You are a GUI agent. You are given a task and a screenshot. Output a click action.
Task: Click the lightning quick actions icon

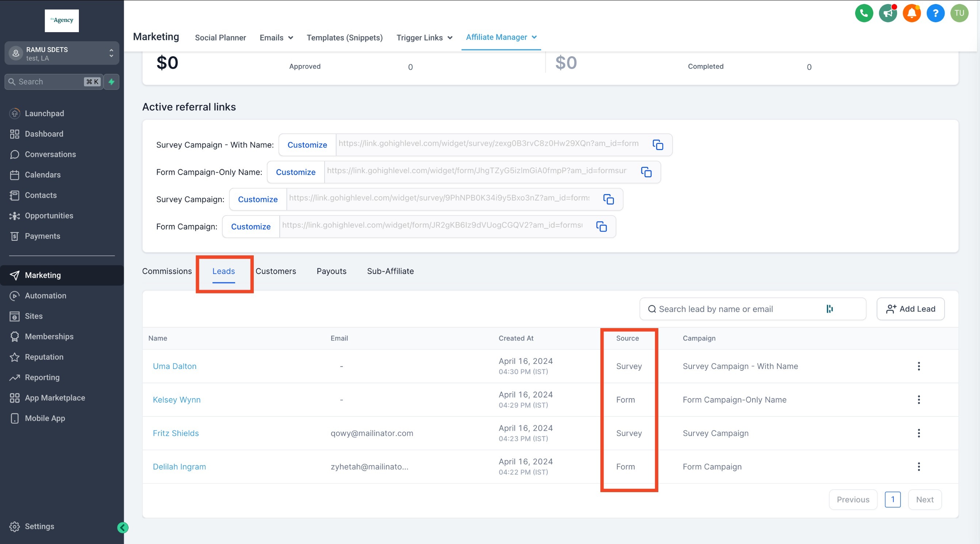pos(111,82)
